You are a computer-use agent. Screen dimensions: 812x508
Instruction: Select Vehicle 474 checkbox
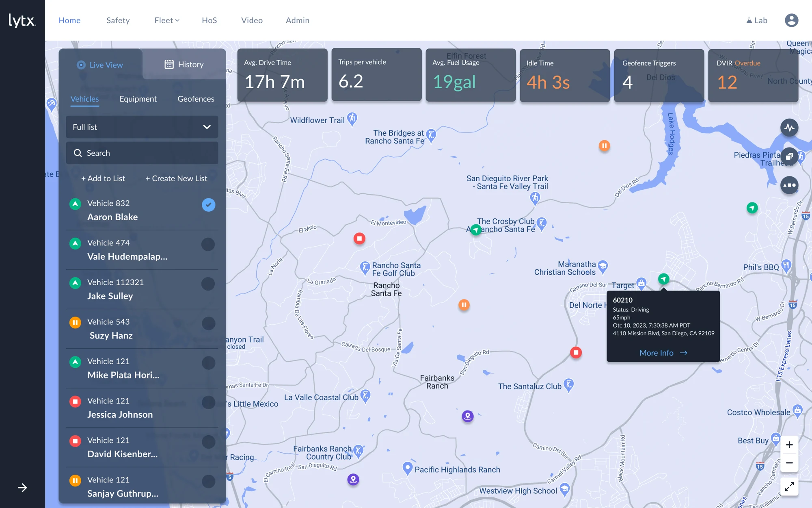pos(208,244)
